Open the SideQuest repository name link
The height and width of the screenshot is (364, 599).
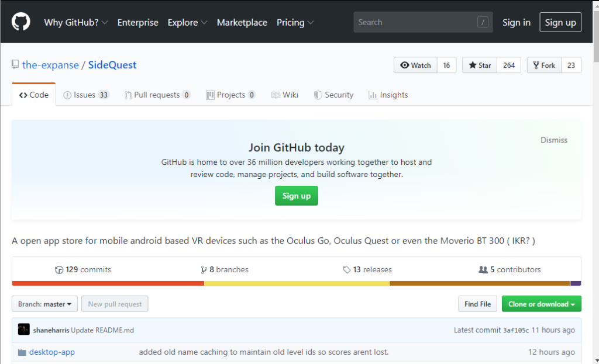(x=112, y=65)
